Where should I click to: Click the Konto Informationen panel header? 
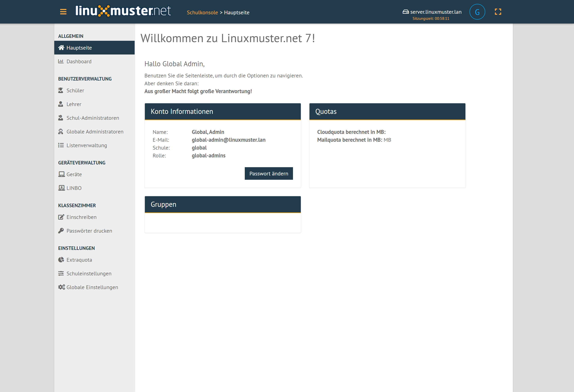click(x=223, y=111)
